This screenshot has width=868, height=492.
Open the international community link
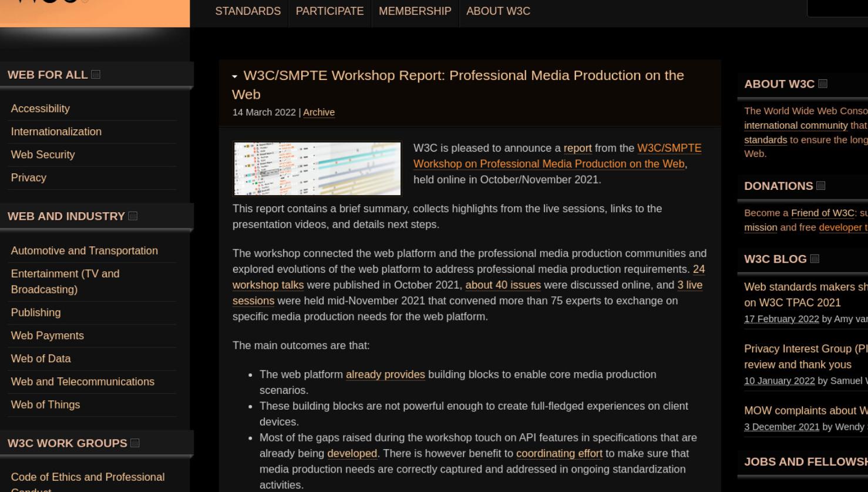coord(796,125)
